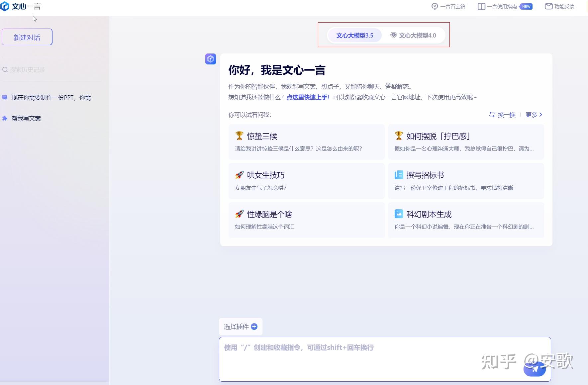Start a new chat with 新建对话

coord(27,37)
